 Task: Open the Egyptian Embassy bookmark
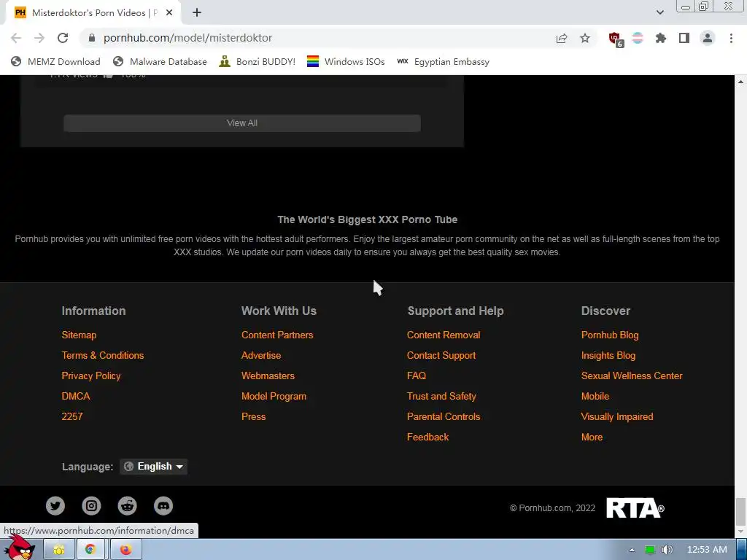[443, 62]
